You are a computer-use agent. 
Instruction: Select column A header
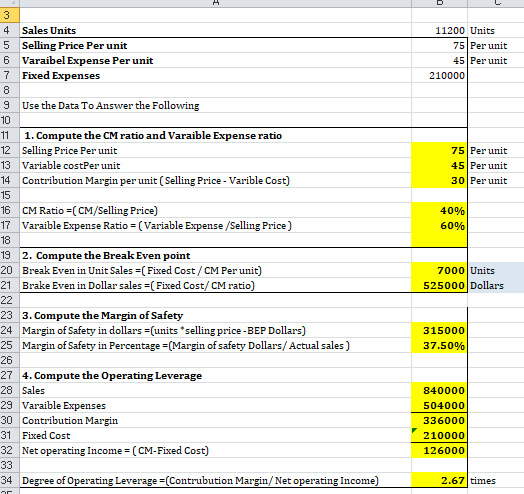coord(216,3)
